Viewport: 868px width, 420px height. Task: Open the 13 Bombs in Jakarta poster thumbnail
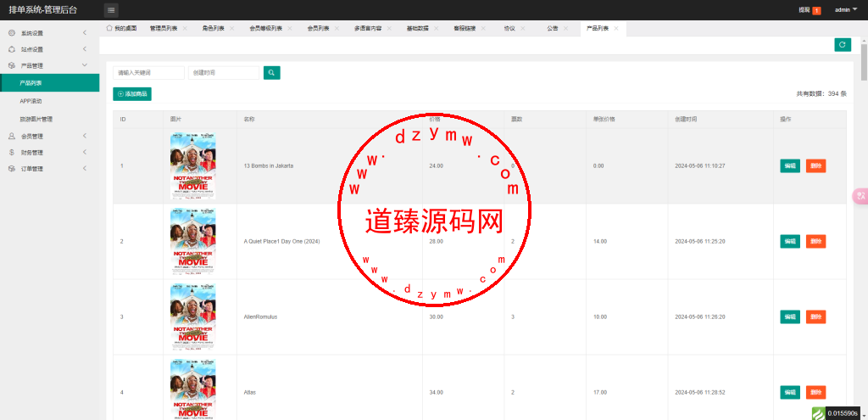(193, 165)
